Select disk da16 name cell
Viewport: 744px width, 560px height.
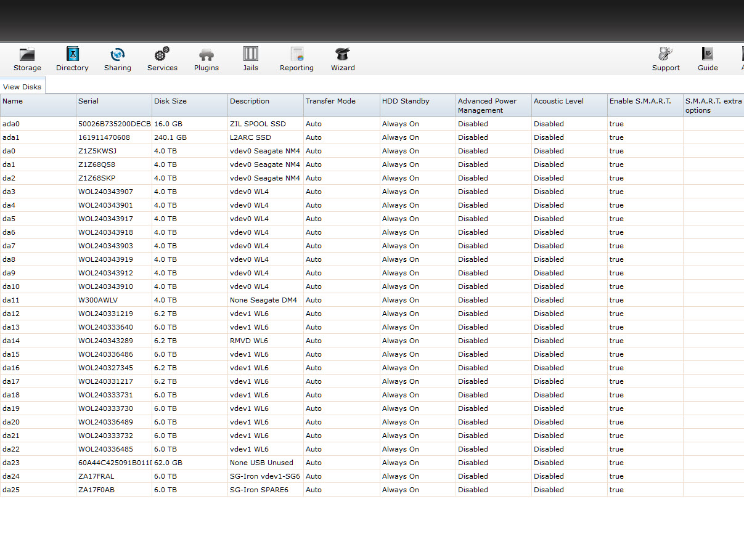coord(38,368)
